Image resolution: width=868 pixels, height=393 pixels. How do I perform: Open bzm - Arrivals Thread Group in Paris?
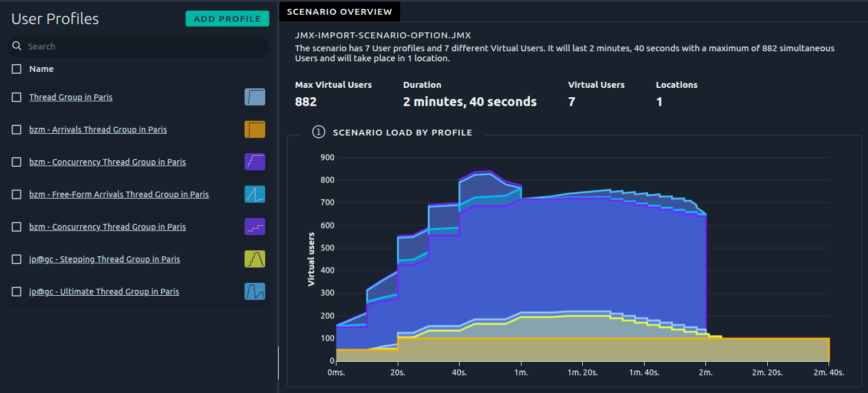pyautogui.click(x=98, y=130)
